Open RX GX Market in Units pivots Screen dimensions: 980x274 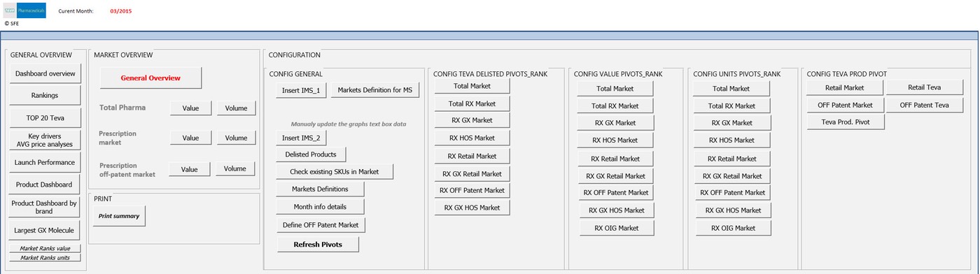pos(731,122)
